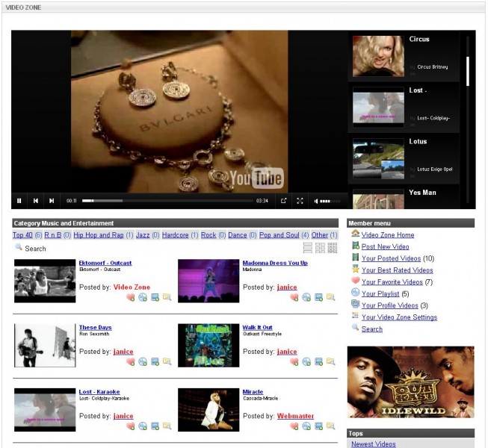Screen dimensions: 488x448
Task: Add Ektomorf - Outcast to playlist disc icon
Action: 143,297
